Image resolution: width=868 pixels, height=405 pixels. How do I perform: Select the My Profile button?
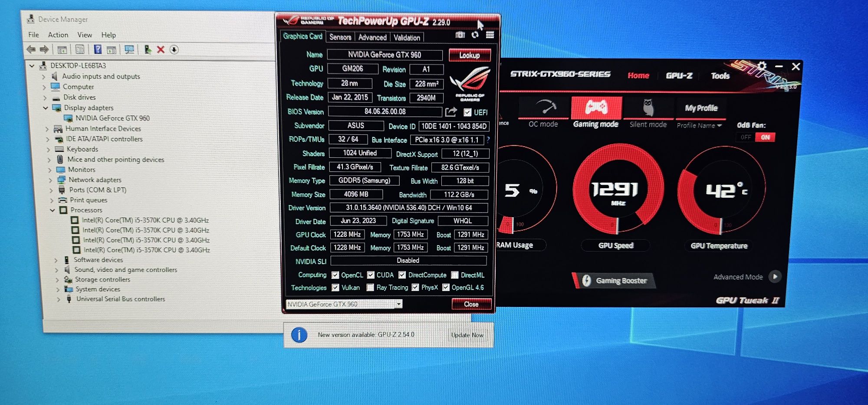pyautogui.click(x=701, y=108)
